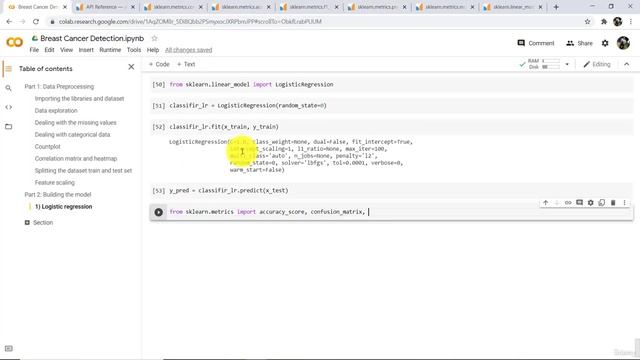The height and width of the screenshot is (360, 640).
Task: Bookmark this page star icon
Action: click(x=587, y=22)
